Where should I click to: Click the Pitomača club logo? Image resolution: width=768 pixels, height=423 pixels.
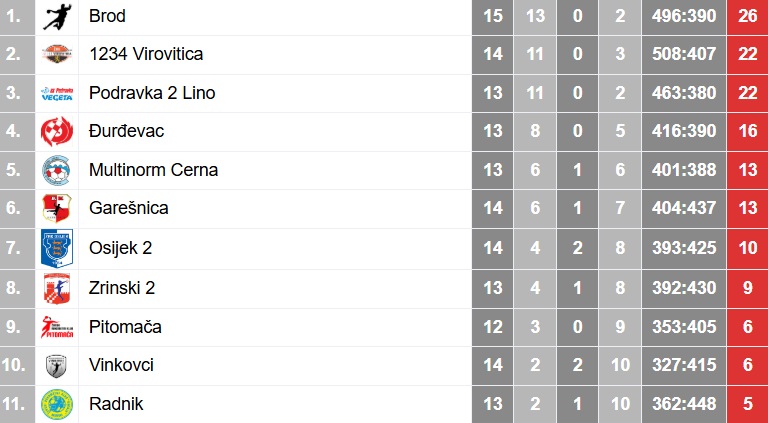(x=57, y=327)
